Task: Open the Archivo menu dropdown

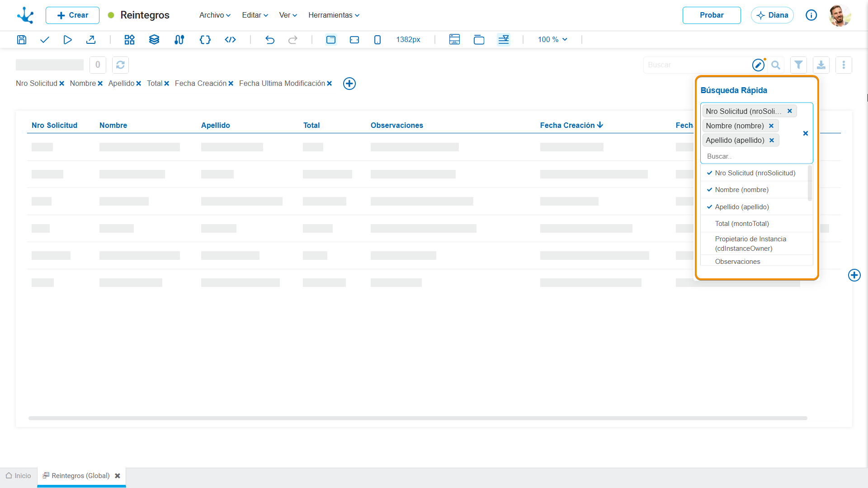Action: tap(215, 15)
